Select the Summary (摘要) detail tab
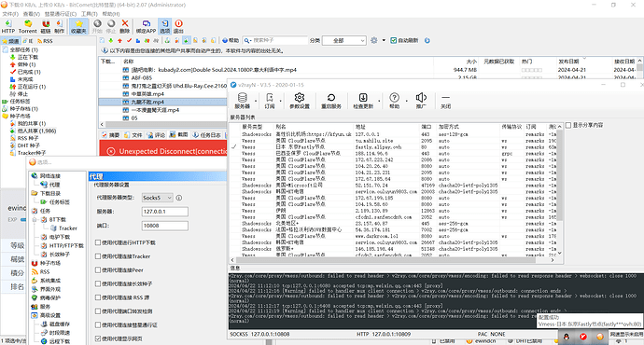Image resolution: width=644 pixels, height=345 pixels. coord(110,135)
